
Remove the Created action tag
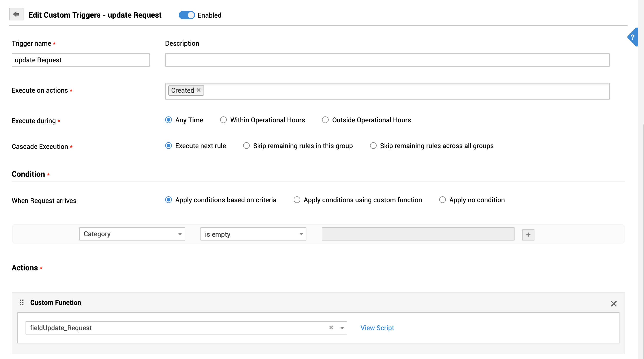pyautogui.click(x=199, y=90)
